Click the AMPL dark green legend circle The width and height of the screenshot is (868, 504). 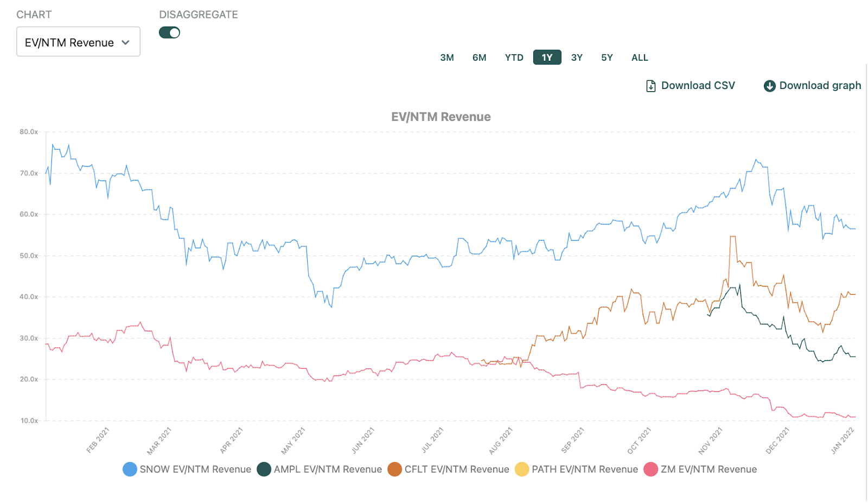264,469
